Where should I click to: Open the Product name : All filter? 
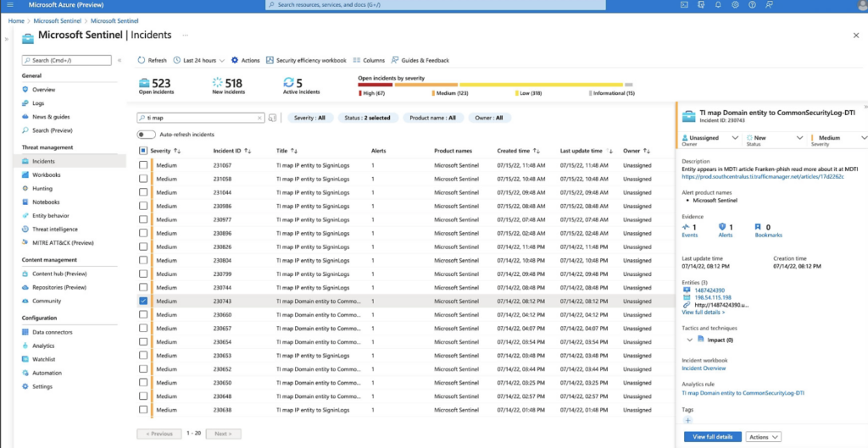pos(432,118)
